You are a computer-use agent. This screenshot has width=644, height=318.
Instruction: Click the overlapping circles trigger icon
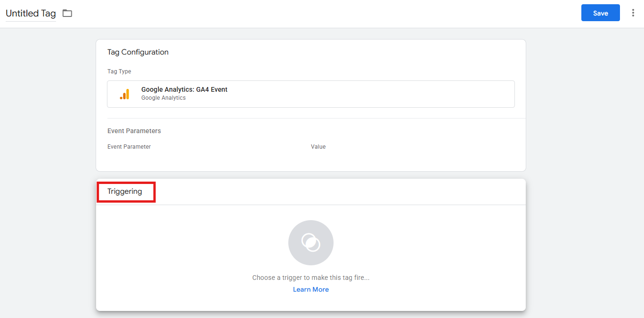coord(311,243)
